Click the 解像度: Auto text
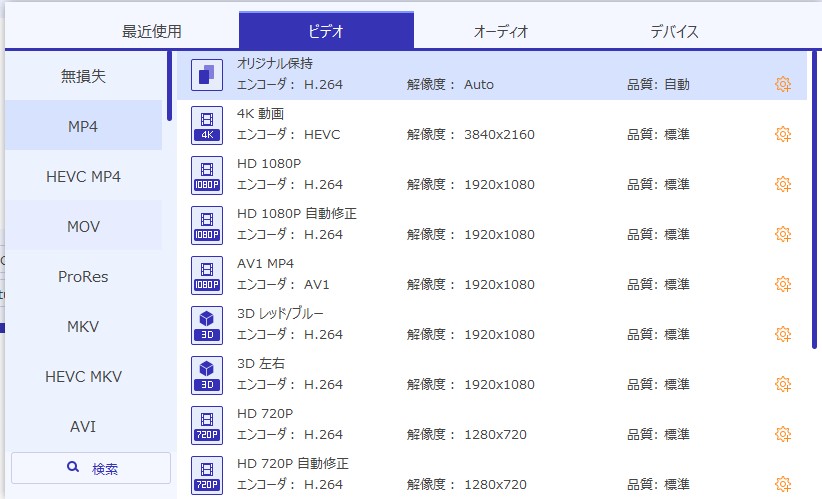The height and width of the screenshot is (499, 822). 450,84
